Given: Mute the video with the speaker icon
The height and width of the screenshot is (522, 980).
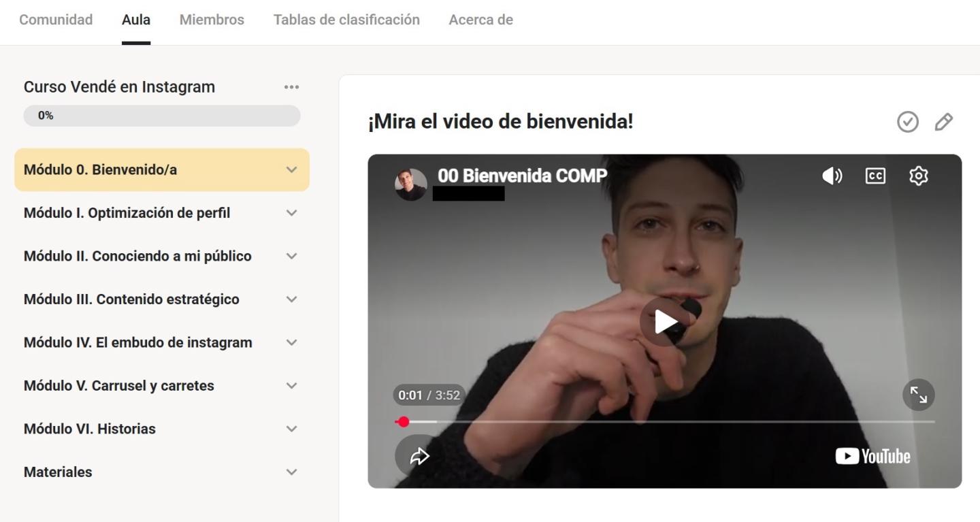Looking at the screenshot, I should tap(832, 176).
